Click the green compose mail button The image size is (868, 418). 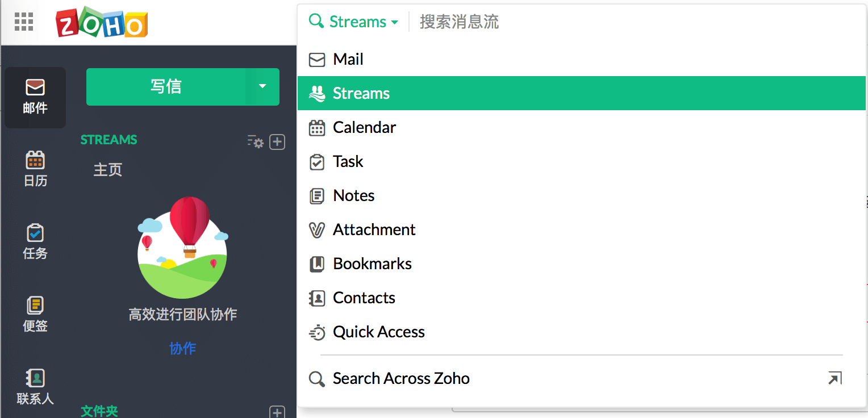tap(166, 86)
